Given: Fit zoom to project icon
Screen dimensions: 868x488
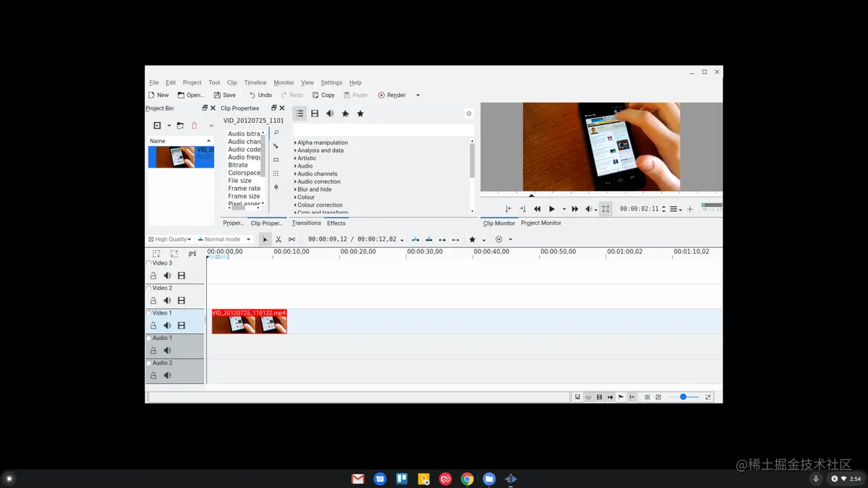Looking at the screenshot, I should [x=647, y=397].
